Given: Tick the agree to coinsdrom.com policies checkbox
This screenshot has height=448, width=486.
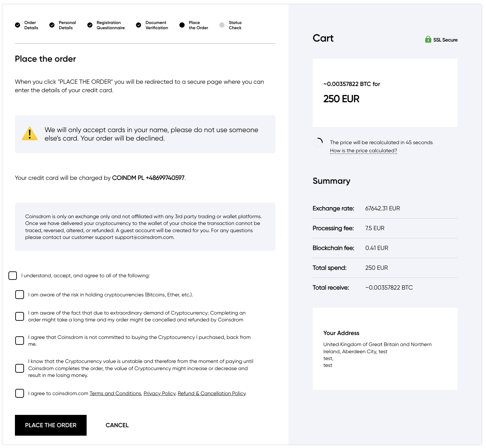Looking at the screenshot, I should tap(20, 393).
